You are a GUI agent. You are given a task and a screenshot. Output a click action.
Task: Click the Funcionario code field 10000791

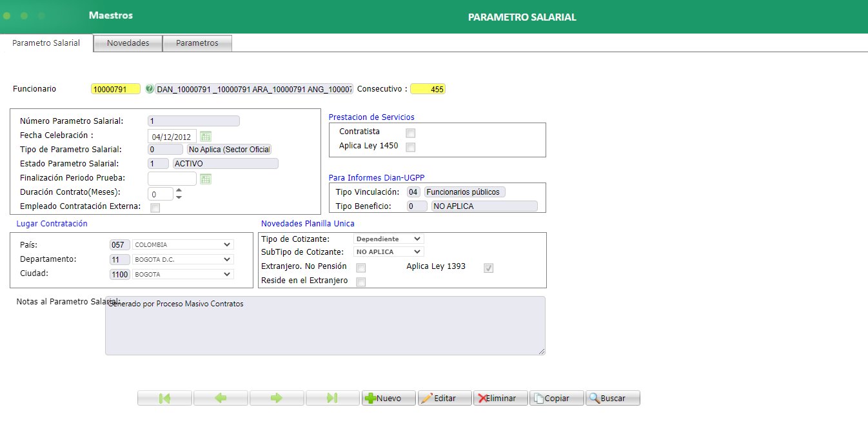[x=115, y=89]
